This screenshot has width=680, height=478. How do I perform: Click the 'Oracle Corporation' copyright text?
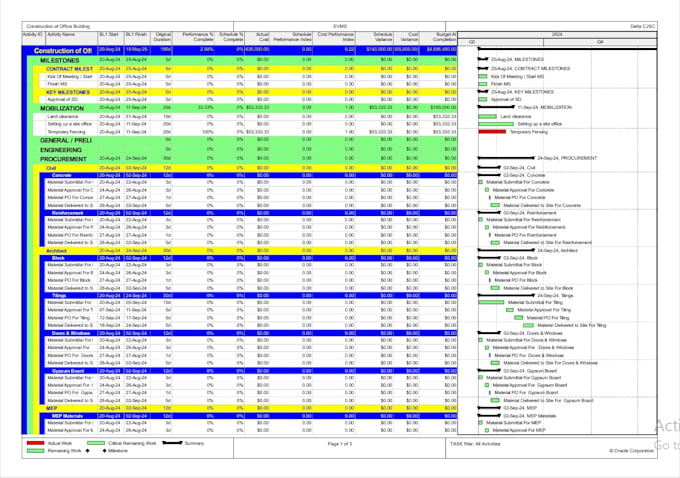[631, 451]
